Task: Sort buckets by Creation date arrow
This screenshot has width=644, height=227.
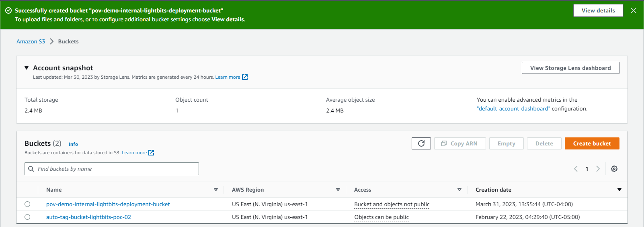Action: (619, 190)
